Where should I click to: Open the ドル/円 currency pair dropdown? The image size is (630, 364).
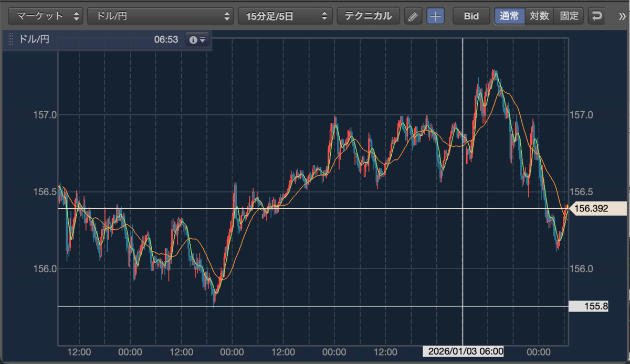point(160,16)
